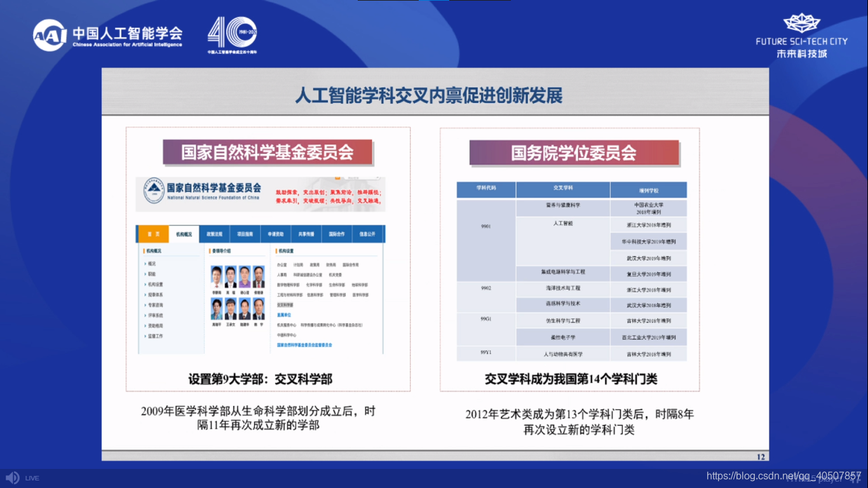Click the 遥感科学与技术 cell

tap(563, 304)
